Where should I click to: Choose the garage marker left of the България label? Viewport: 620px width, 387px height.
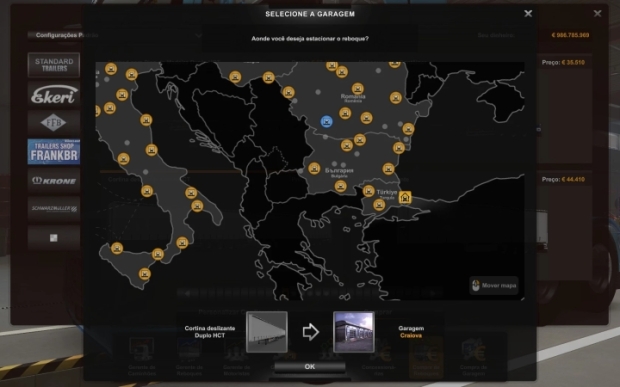point(314,168)
